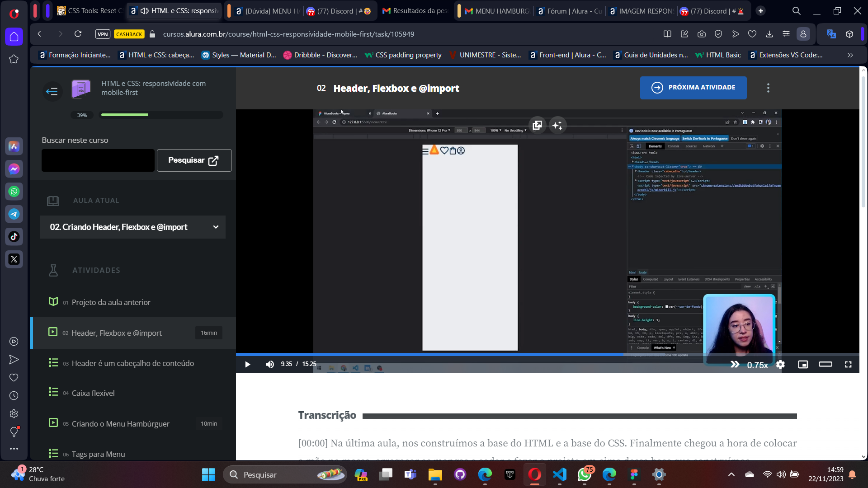Screen dimensions: 868x488
Task: Open the downloads icon in address bar
Action: pos(769,34)
